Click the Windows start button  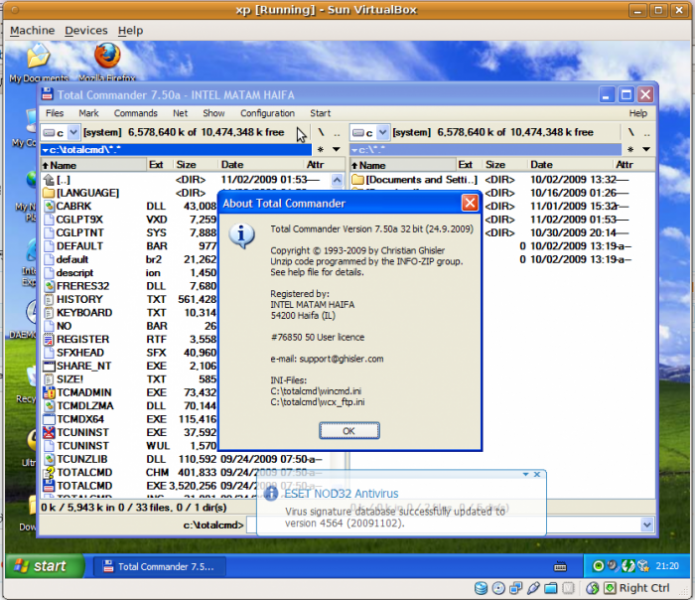[44, 566]
